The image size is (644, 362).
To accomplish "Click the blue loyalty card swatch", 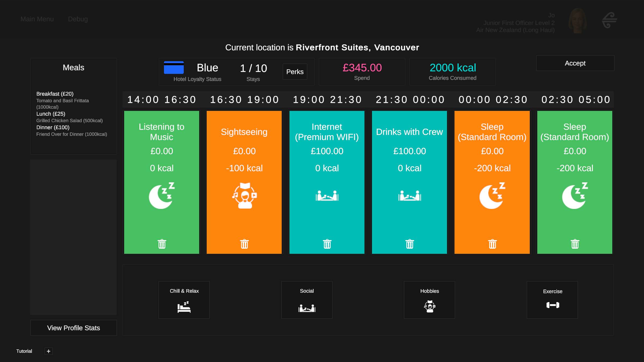I will [174, 67].
